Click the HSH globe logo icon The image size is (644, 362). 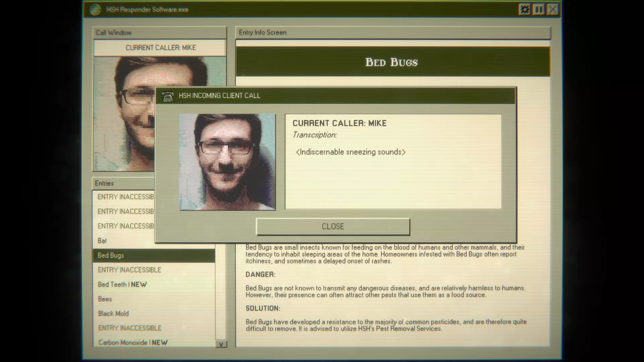point(95,10)
